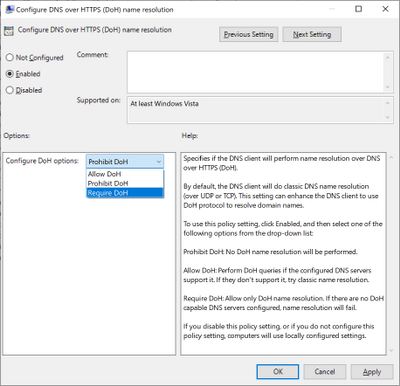This screenshot has width=400, height=386.
Task: Go to Previous Setting
Action: pos(248,34)
